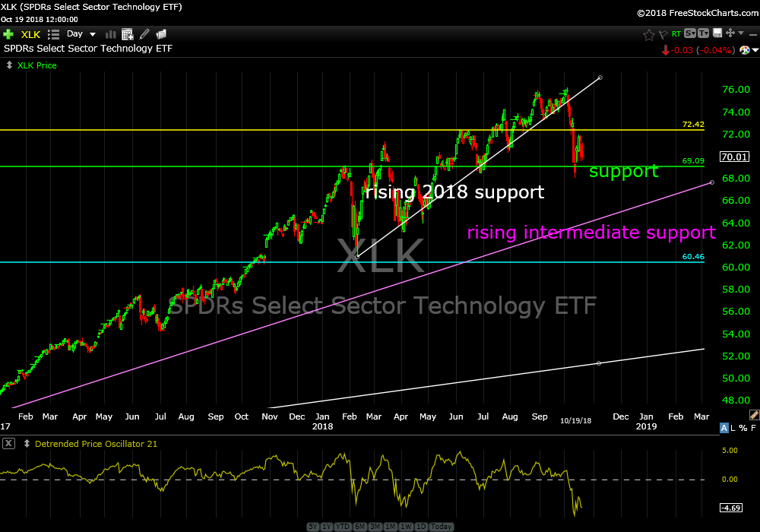
Task: Switch to L (log) scale mode
Action: click(x=733, y=429)
